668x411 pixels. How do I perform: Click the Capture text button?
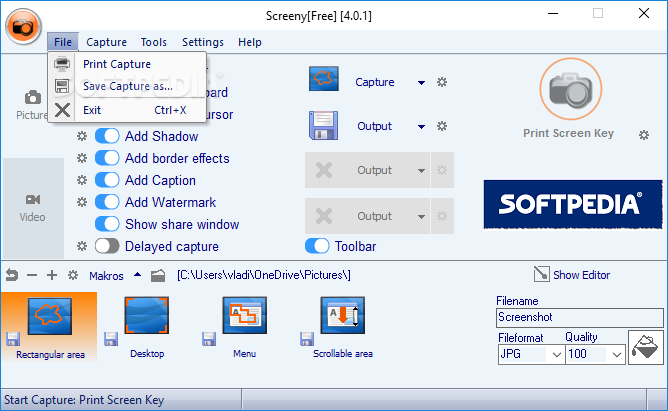point(375,82)
